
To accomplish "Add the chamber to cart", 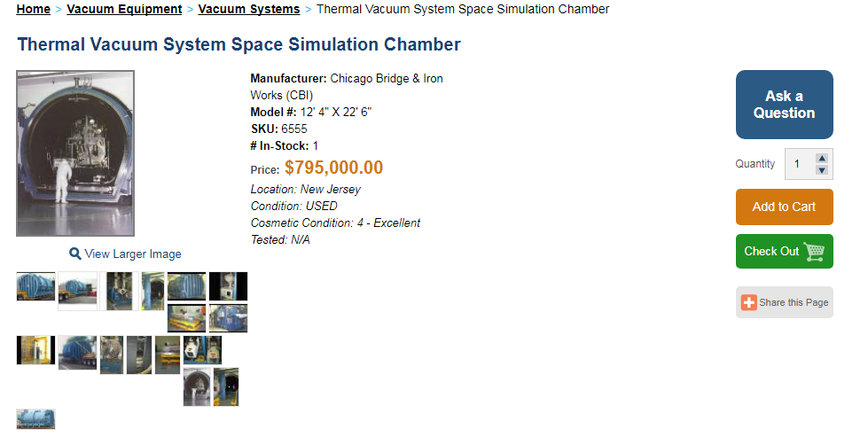I will pos(785,207).
